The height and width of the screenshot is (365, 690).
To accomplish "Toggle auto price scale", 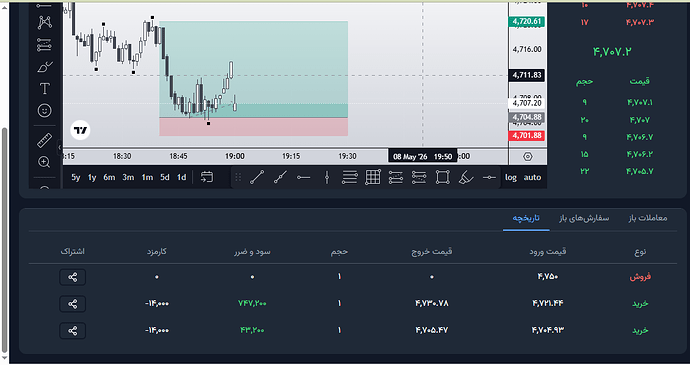I will click(532, 177).
